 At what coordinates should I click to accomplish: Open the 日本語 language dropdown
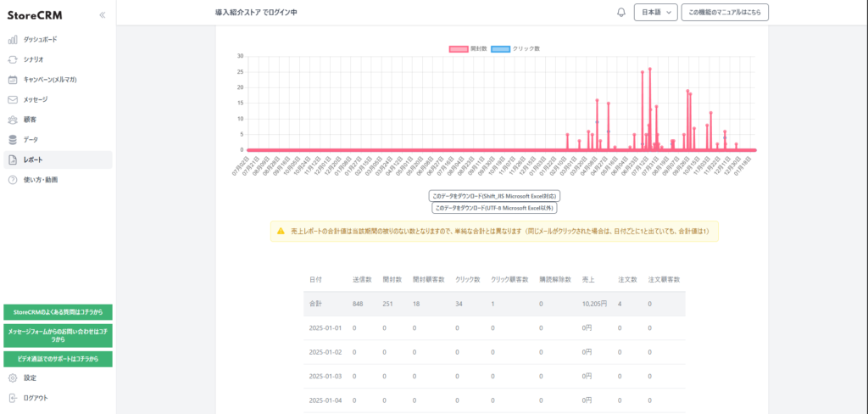tap(655, 13)
